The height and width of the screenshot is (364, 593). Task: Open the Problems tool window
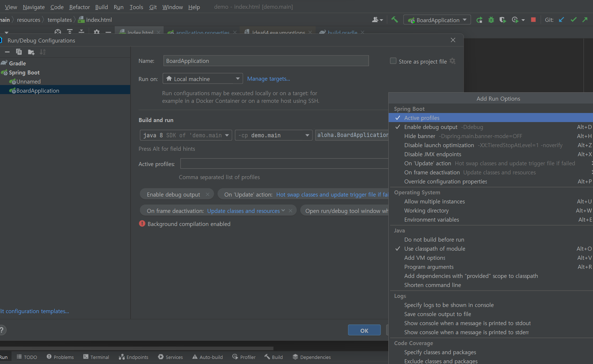tap(60, 357)
